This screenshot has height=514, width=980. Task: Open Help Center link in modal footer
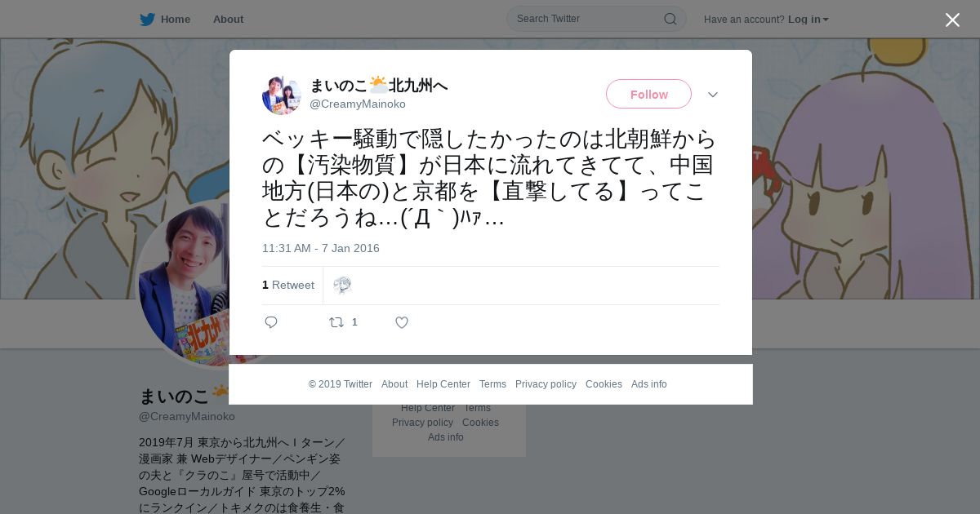(443, 384)
